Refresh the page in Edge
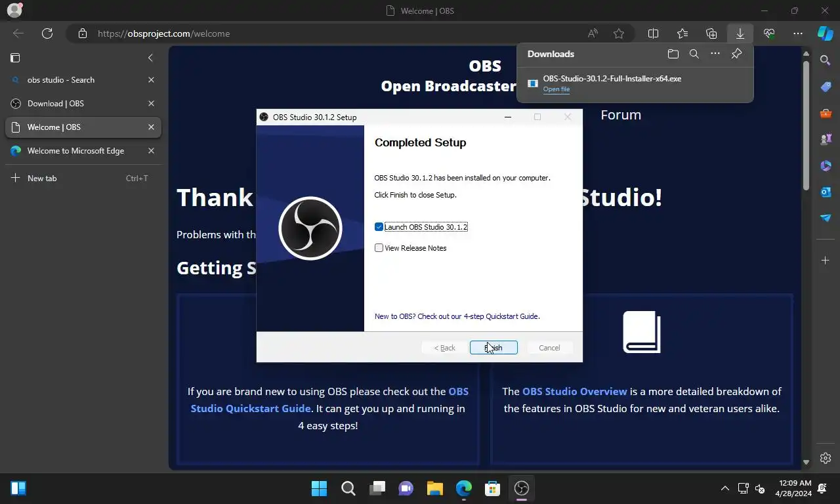 click(x=47, y=33)
